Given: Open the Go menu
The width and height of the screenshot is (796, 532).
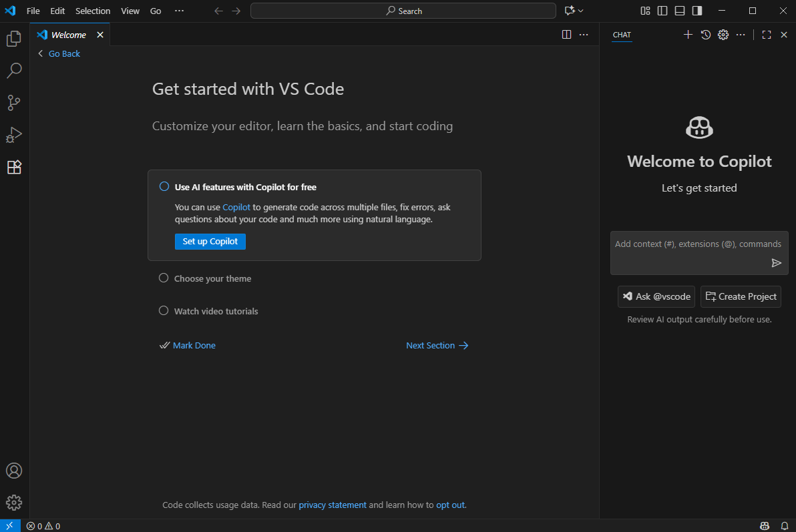Looking at the screenshot, I should [156, 11].
